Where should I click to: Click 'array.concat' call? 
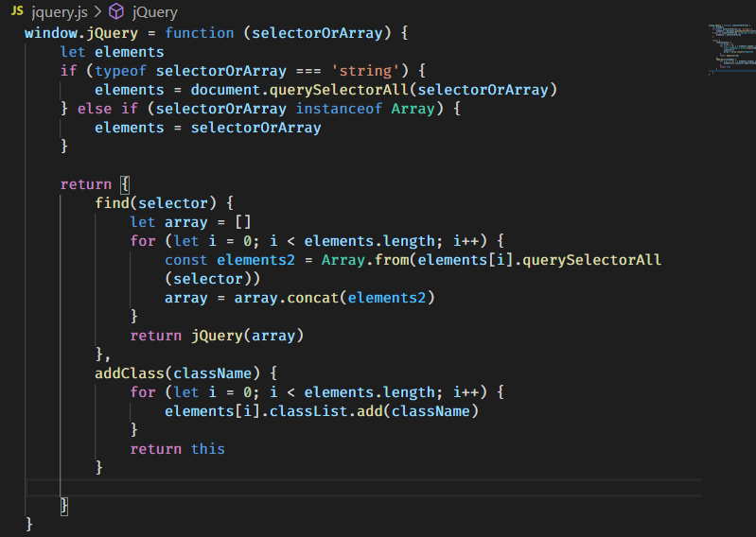(x=287, y=298)
